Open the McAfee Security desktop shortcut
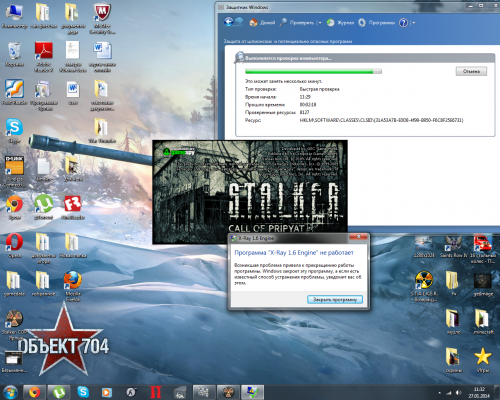The image size is (500, 400). point(102,18)
